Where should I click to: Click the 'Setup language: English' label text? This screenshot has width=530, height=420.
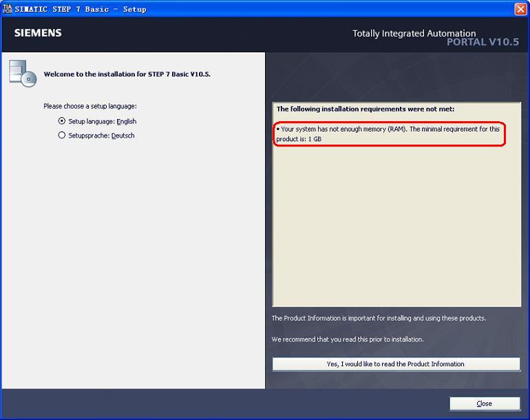click(x=102, y=121)
